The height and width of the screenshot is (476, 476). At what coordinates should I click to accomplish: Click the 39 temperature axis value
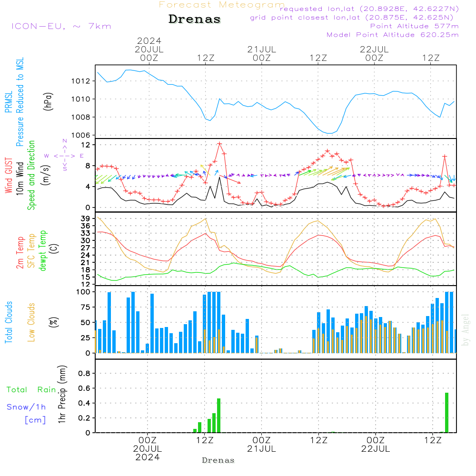[x=85, y=218]
